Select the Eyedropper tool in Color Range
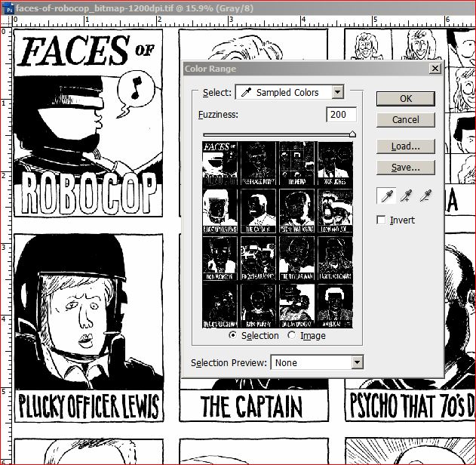 point(386,196)
